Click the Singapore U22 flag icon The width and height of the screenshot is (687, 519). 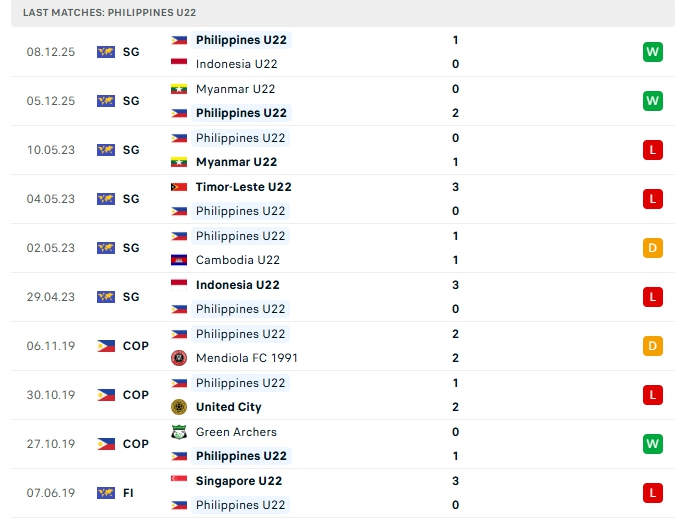click(179, 481)
